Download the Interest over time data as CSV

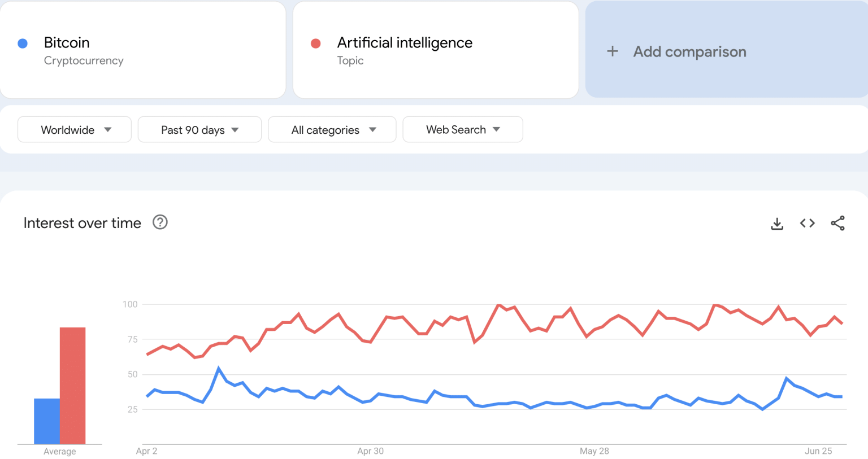point(777,223)
